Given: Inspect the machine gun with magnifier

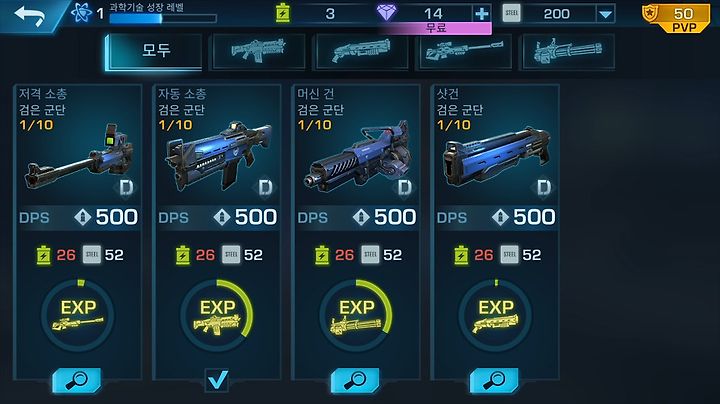Looking at the screenshot, I should (x=355, y=380).
